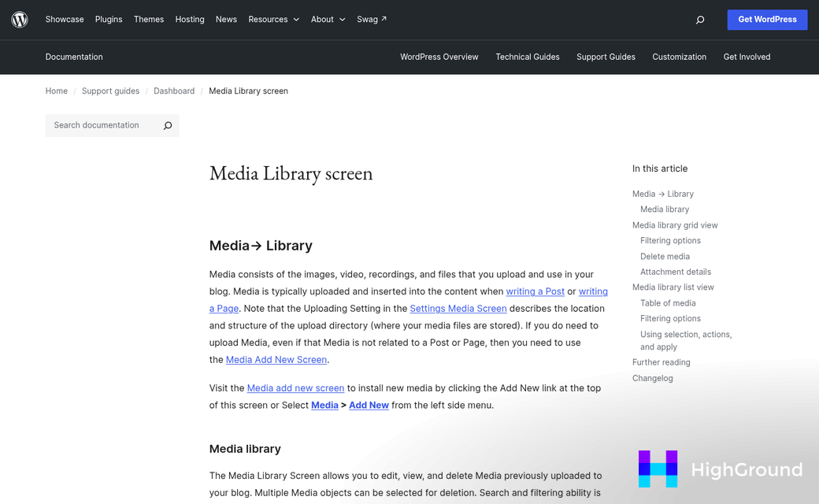The image size is (819, 504).
Task: Open the Media Add New Screen link
Action: pyautogui.click(x=276, y=360)
